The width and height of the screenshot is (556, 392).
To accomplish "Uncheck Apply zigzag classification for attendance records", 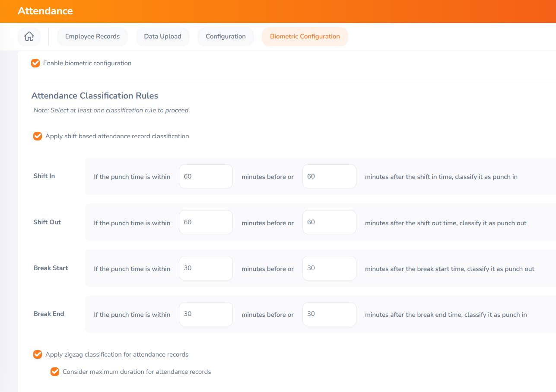I will [x=38, y=354].
